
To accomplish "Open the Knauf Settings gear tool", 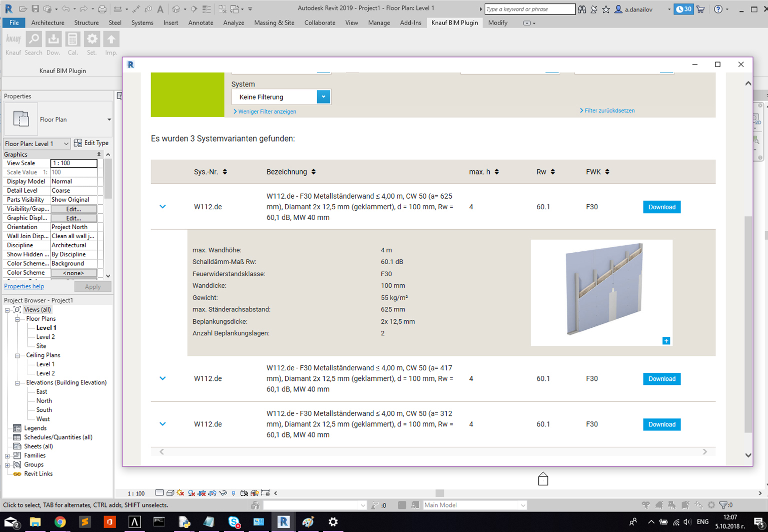I will pyautogui.click(x=92, y=39).
